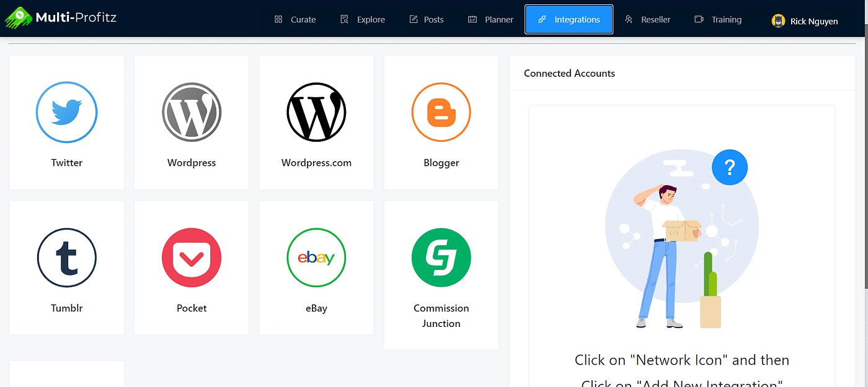Click the Connected Accounts heading

click(x=569, y=73)
